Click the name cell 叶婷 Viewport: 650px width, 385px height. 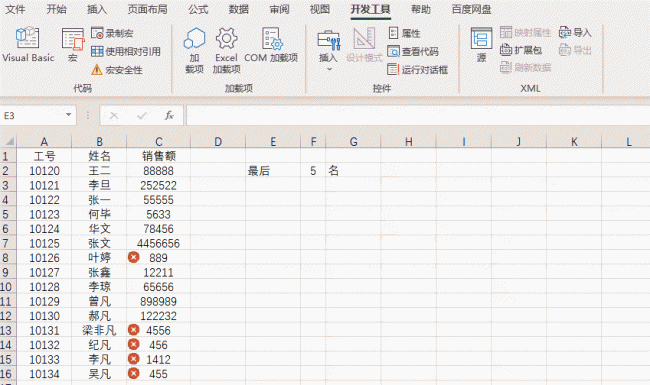[99, 258]
